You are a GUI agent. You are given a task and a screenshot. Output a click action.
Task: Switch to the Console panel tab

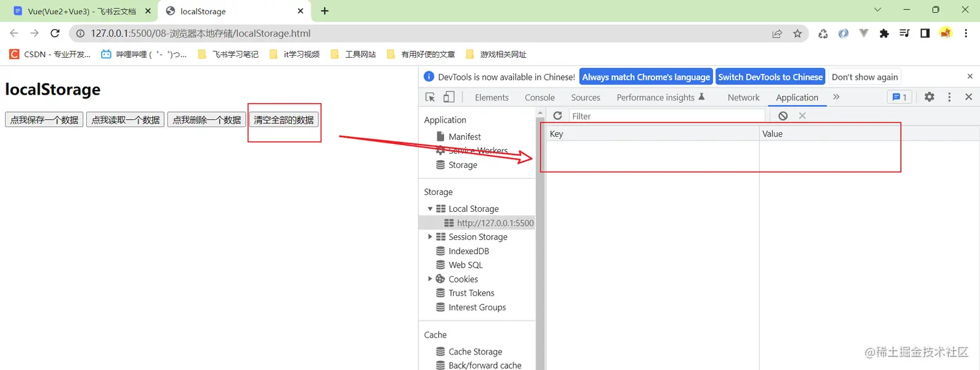(539, 97)
